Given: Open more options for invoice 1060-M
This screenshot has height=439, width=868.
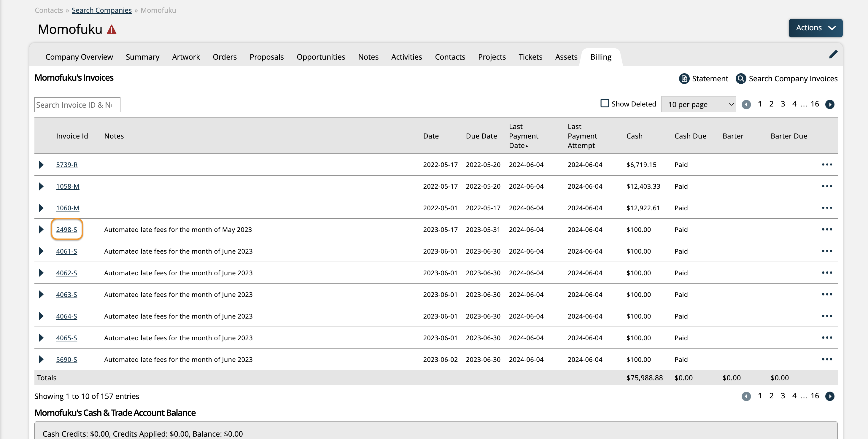Looking at the screenshot, I should click(x=827, y=208).
